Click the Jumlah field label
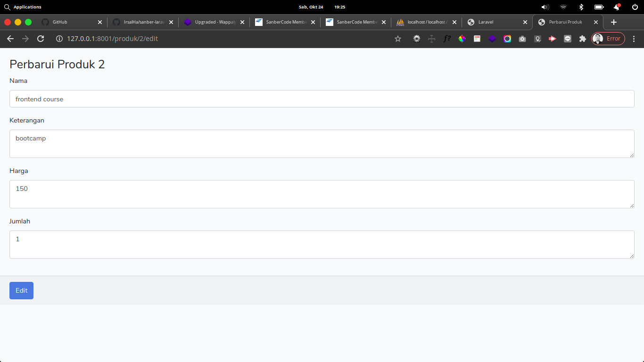 pyautogui.click(x=20, y=221)
